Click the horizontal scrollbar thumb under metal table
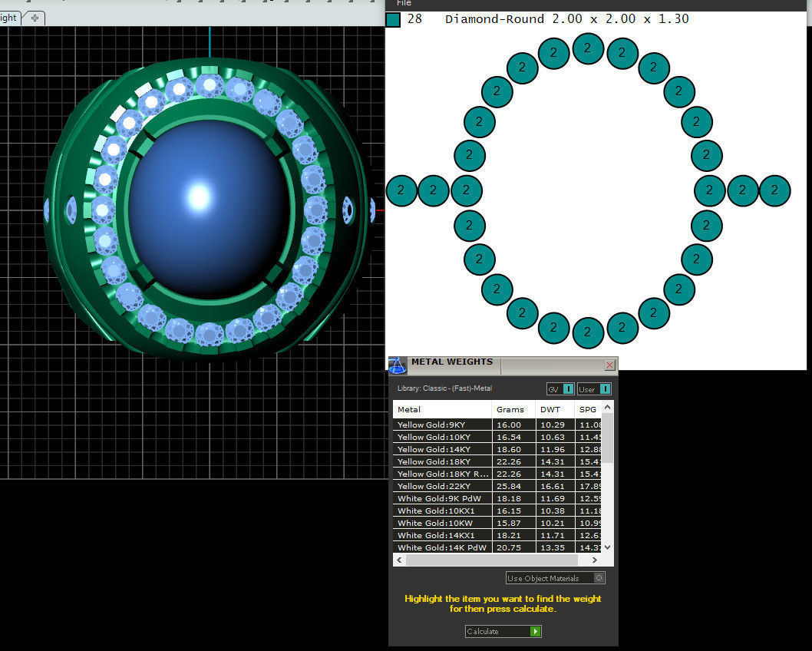Viewport: 812px width, 651px height. tap(491, 560)
